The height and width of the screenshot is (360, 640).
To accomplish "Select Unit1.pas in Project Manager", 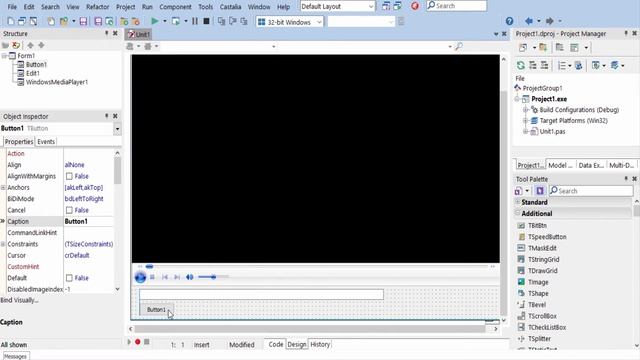I will coord(552,131).
